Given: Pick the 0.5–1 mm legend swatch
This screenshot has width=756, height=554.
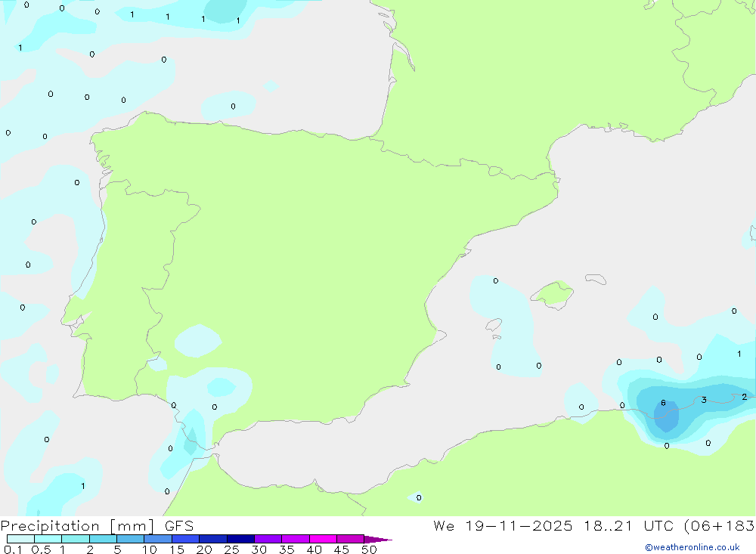Looking at the screenshot, I should (x=48, y=539).
